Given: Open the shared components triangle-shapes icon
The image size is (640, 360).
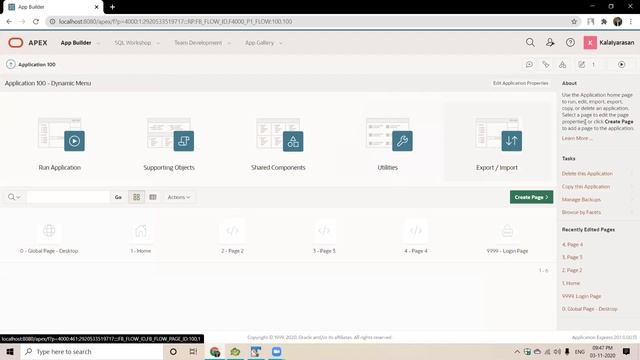Looking at the screenshot, I should (x=562, y=64).
